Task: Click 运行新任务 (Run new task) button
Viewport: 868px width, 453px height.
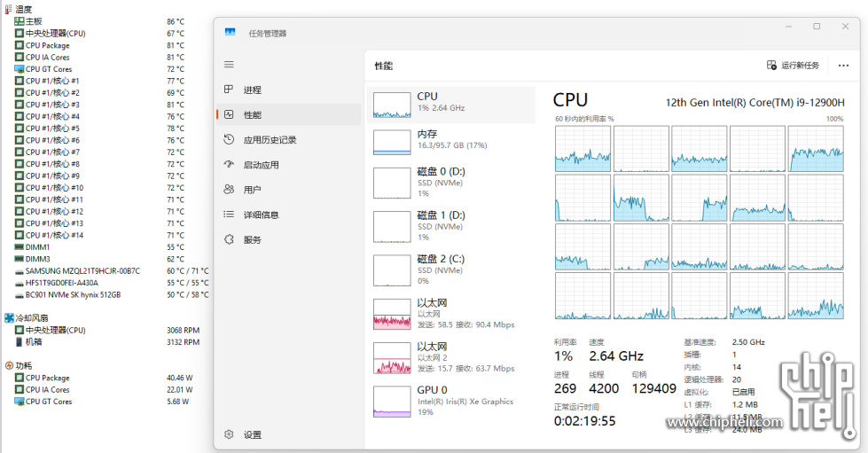Action: tap(794, 66)
